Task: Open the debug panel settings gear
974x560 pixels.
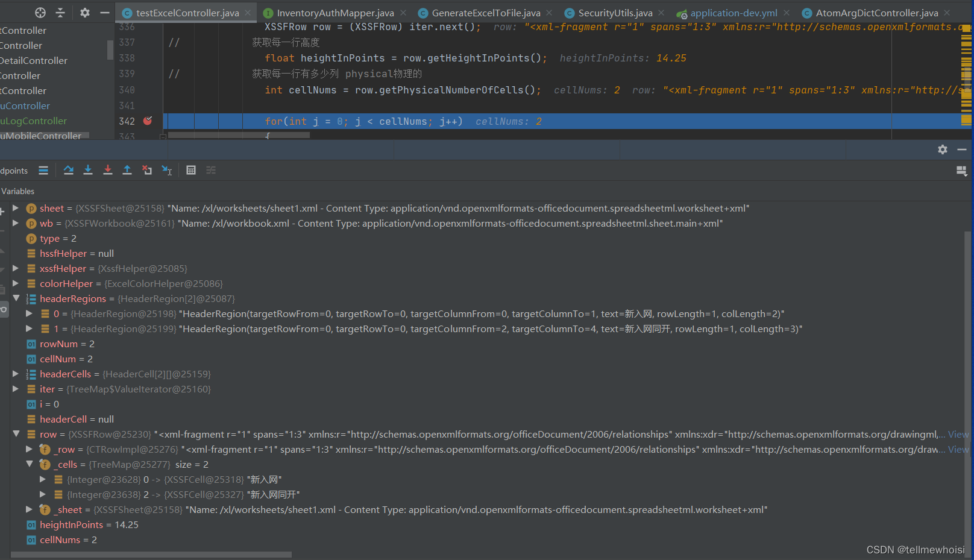Action: click(x=943, y=149)
